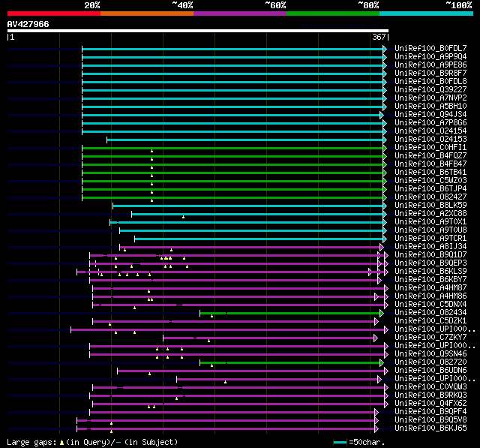Open the UniRef100_O82427 label
This screenshot has height=448, width=480.
pos(430,197)
